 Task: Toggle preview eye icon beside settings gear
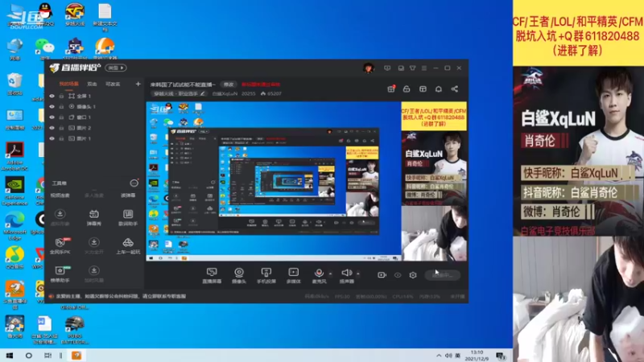coord(398,275)
